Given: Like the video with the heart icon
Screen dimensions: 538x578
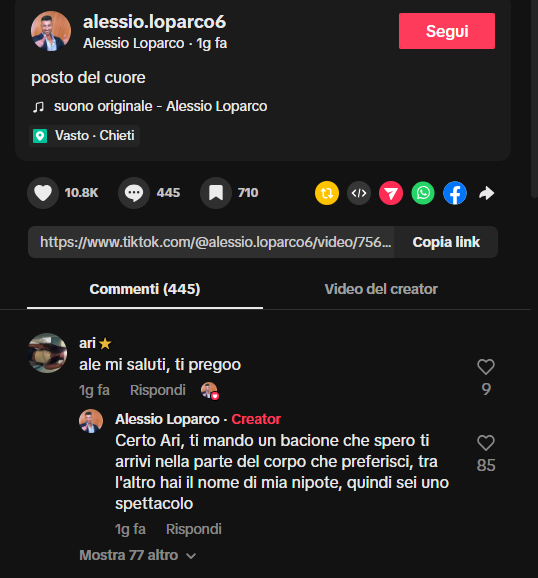Looking at the screenshot, I should tap(43, 193).
